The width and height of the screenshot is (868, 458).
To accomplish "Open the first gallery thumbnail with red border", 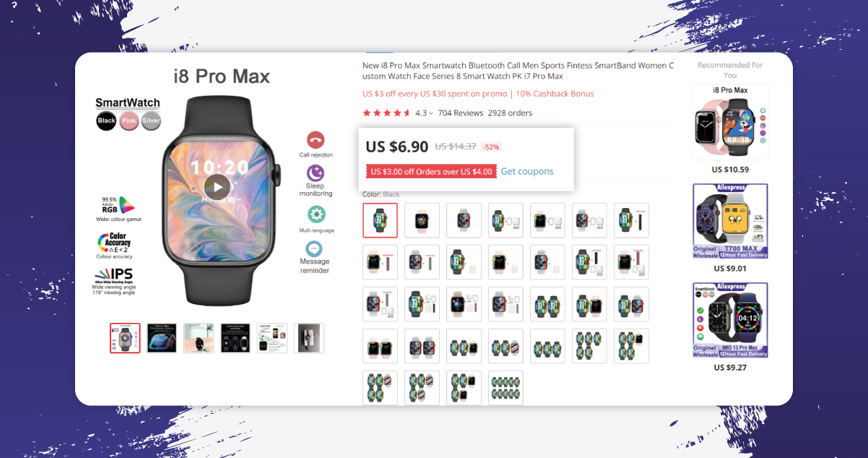I will tap(125, 338).
